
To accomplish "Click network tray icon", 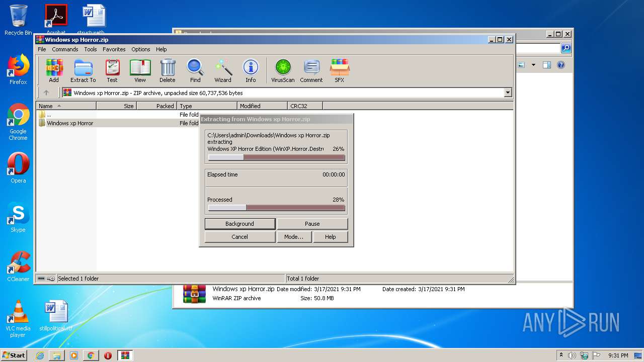I will 585,355.
